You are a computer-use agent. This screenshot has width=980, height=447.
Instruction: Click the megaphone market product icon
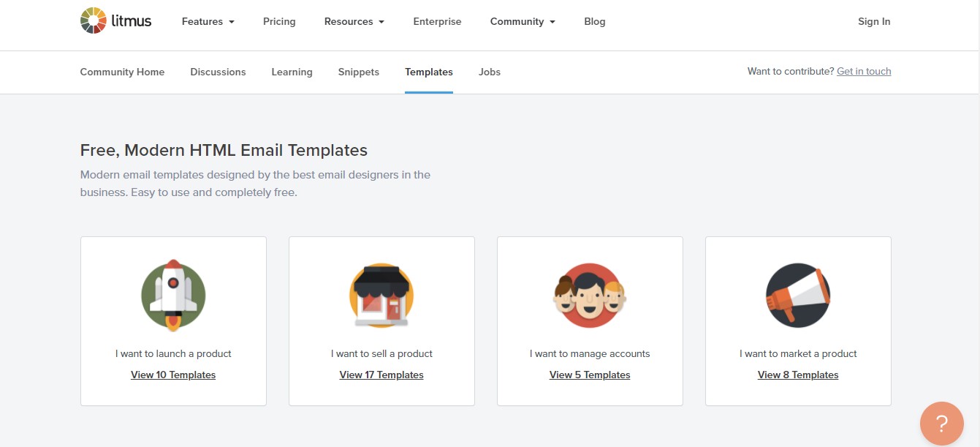click(x=798, y=296)
